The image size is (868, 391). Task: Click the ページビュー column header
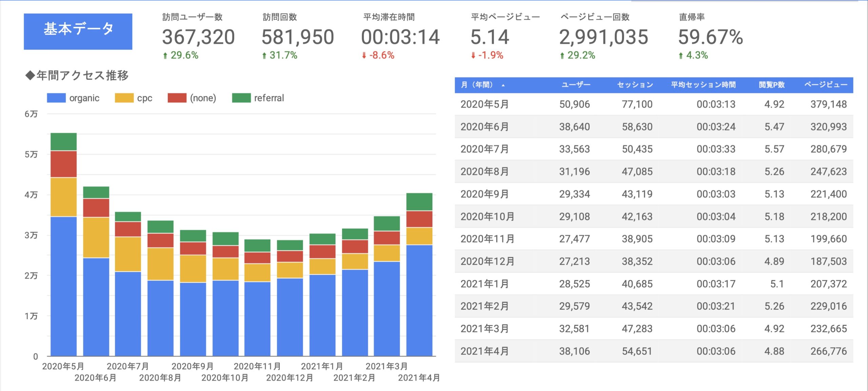pos(826,85)
